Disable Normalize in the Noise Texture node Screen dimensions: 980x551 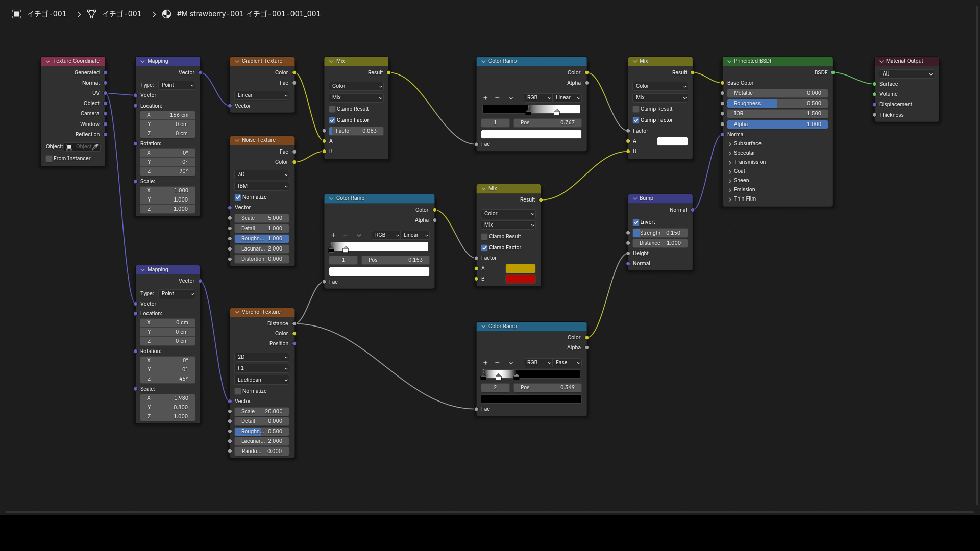coord(238,197)
